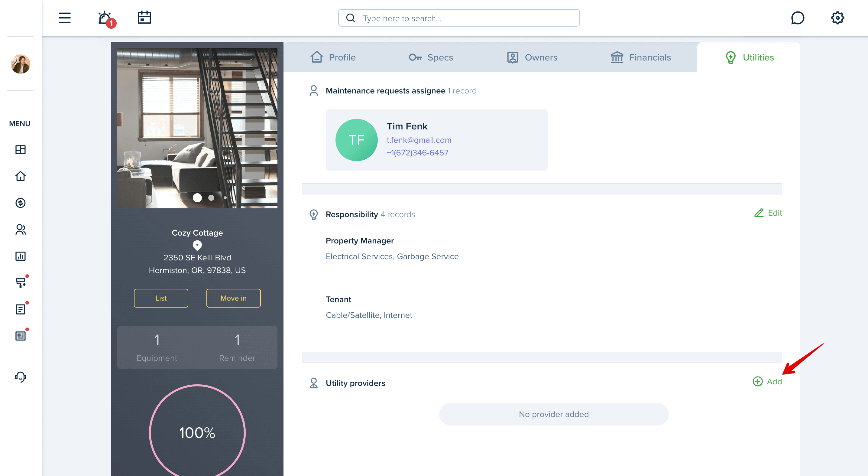Click the 100% completion circle

point(197,432)
